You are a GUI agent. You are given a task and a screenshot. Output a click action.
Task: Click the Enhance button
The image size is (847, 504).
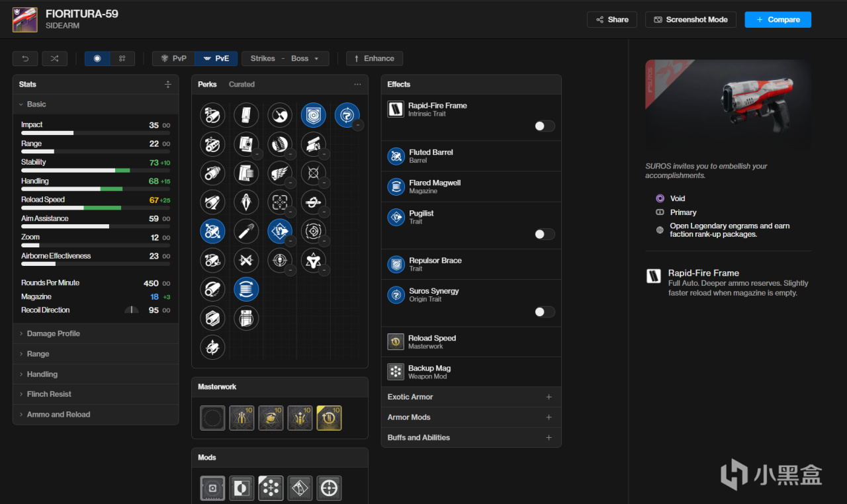[375, 58]
